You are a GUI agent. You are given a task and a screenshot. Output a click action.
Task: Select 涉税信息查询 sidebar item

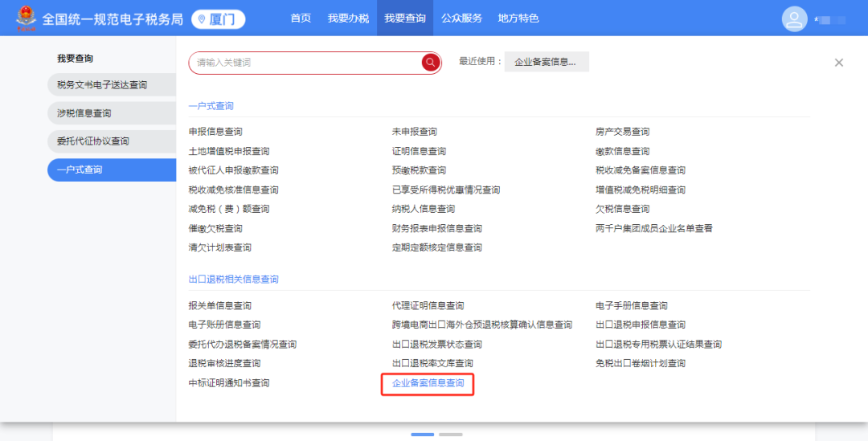(112, 113)
